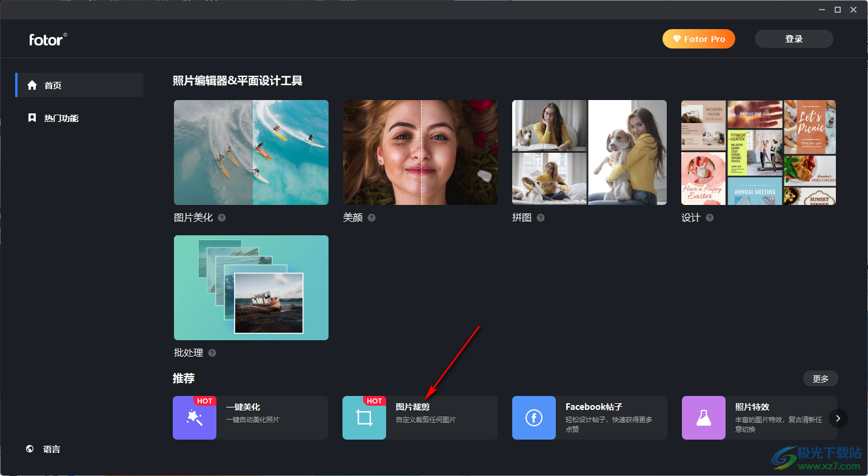The width and height of the screenshot is (868, 476).
Task: Click the 登录 login button
Action: tap(794, 39)
